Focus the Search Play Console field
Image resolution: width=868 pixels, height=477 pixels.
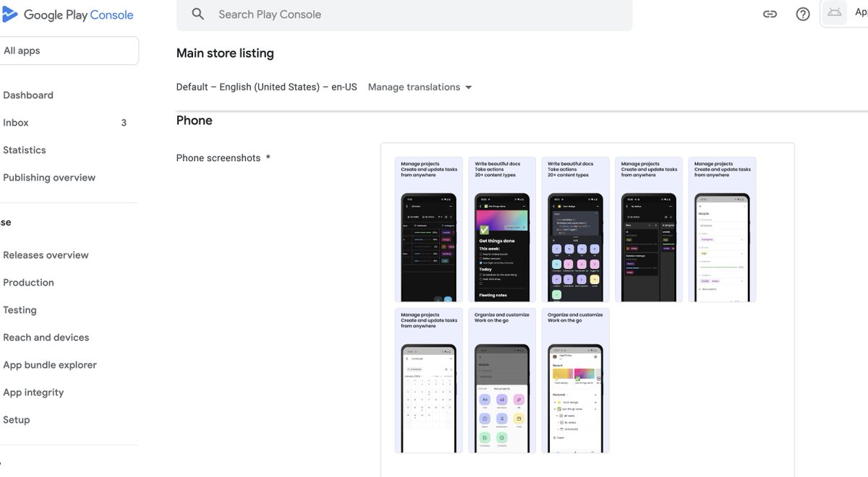click(x=404, y=14)
